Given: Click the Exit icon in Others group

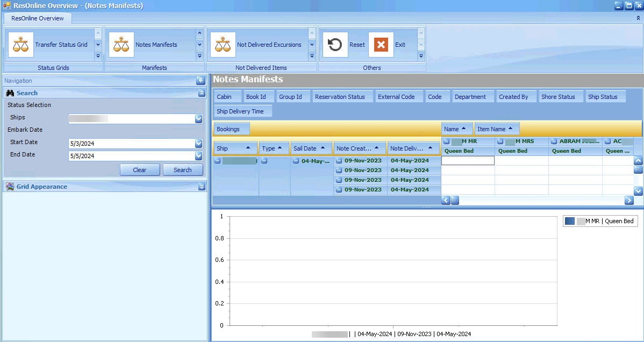Looking at the screenshot, I should (381, 45).
